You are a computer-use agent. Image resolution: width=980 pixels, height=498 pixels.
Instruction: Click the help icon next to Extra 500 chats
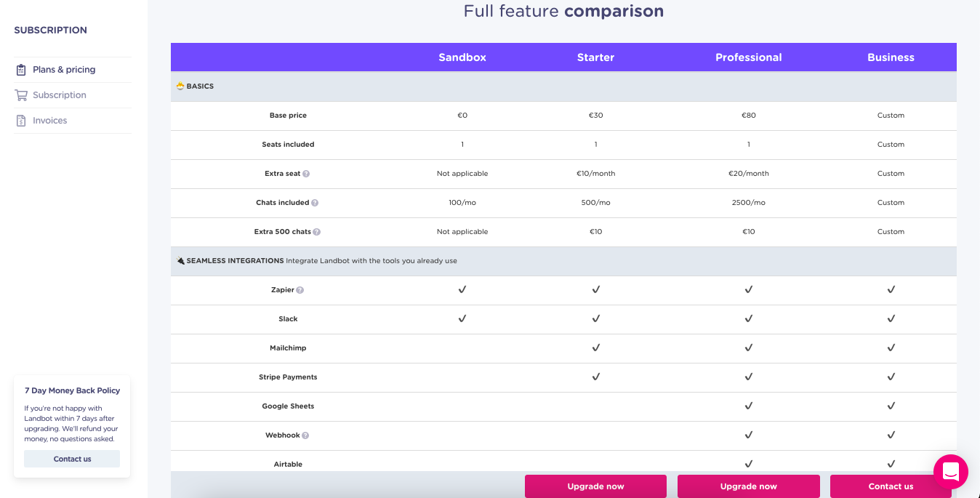pyautogui.click(x=317, y=232)
